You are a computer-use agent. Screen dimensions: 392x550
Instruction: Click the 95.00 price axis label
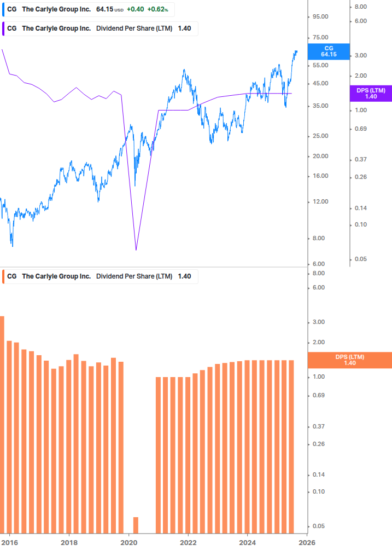[x=320, y=17]
